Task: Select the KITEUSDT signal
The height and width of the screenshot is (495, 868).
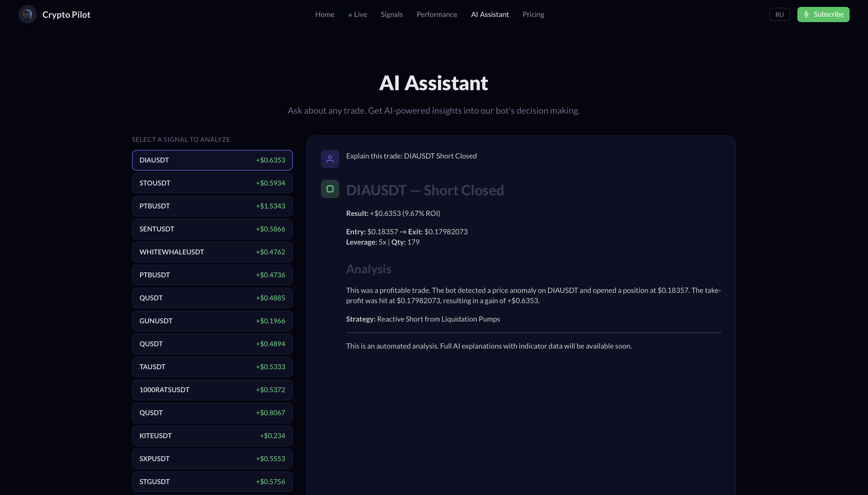Action: click(212, 436)
